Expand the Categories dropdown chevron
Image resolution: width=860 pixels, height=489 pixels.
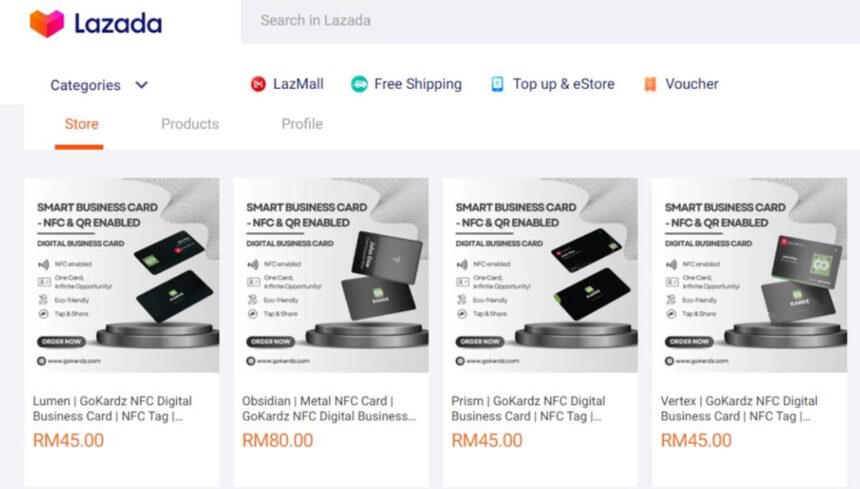(141, 85)
